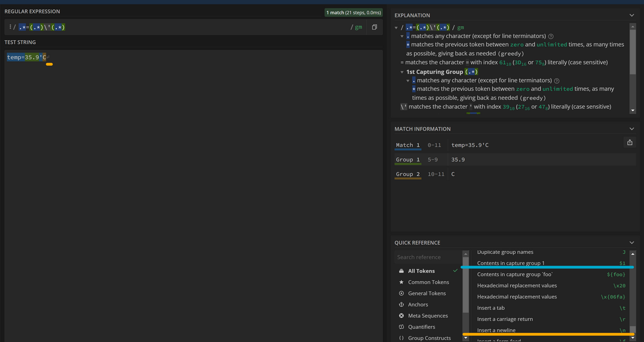This screenshot has height=342, width=644.
Task: Open the Meta Sequences category
Action: [428, 316]
